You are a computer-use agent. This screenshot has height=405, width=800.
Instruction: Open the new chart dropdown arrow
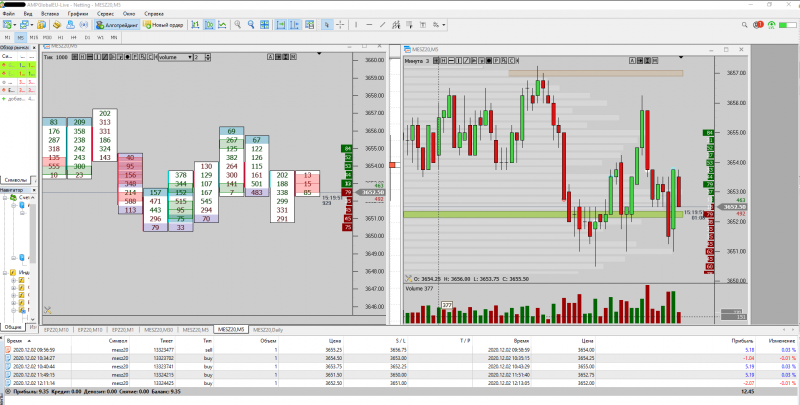click(x=15, y=24)
